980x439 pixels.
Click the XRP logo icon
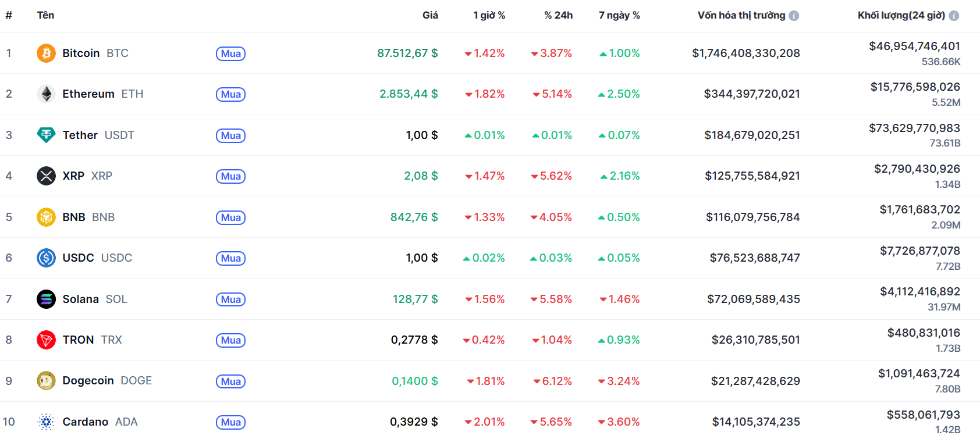pos(46,176)
